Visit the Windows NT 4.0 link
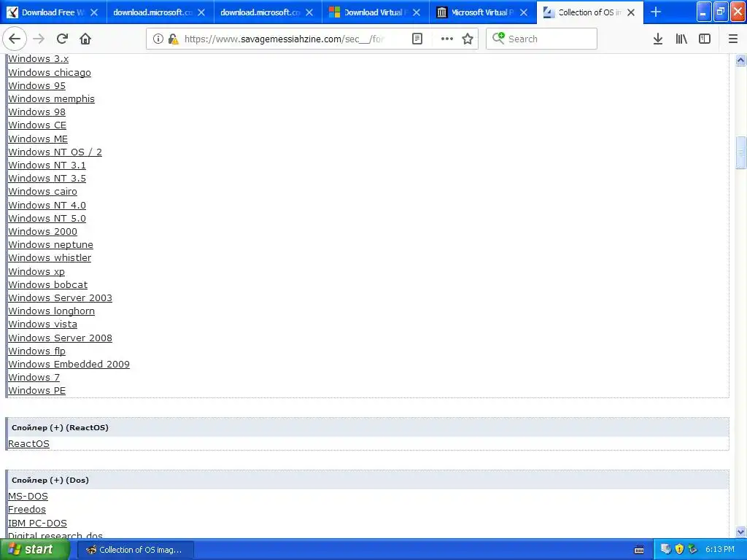The image size is (747, 560). pos(47,205)
